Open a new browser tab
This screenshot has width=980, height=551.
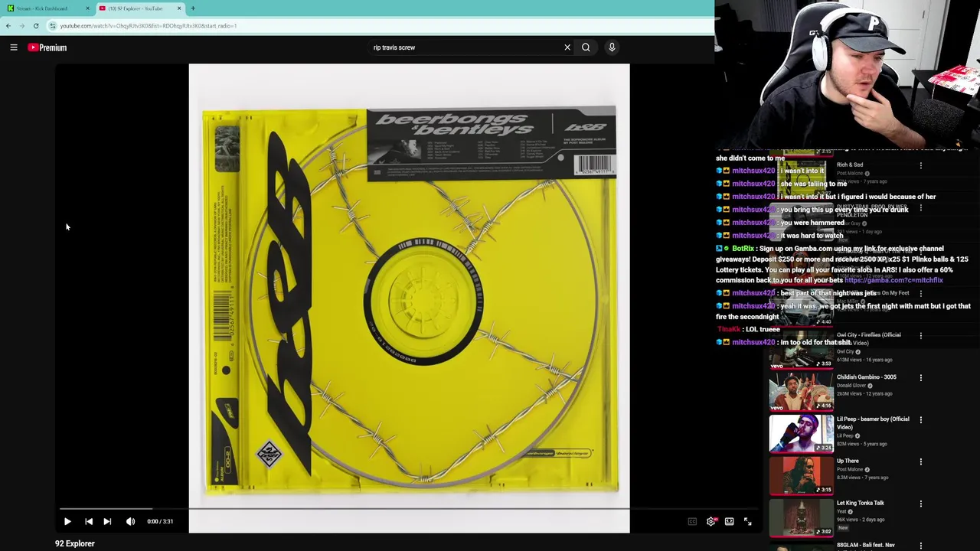(193, 8)
